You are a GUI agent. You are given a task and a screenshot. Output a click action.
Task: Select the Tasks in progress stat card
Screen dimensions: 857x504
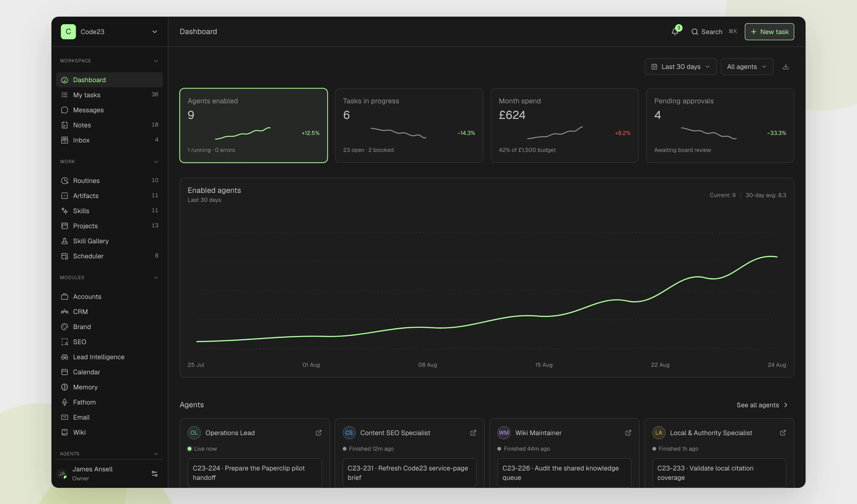409,125
